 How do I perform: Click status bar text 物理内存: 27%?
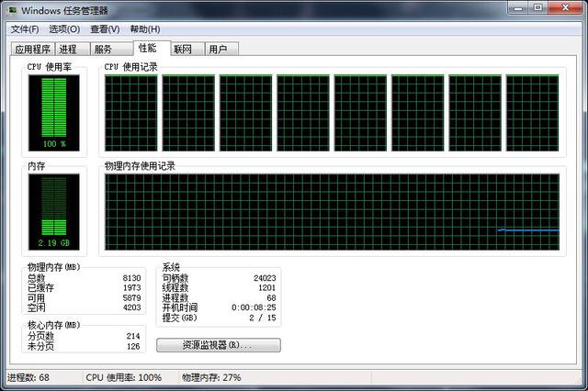point(211,377)
